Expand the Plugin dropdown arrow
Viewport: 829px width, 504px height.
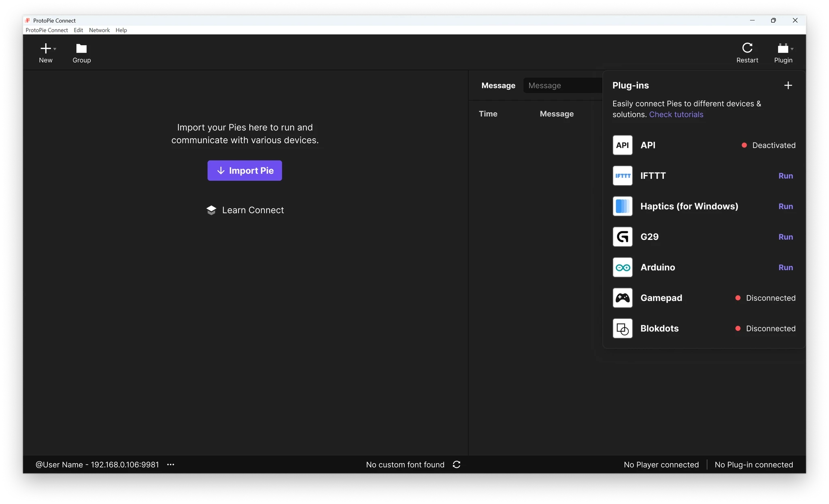pyautogui.click(x=792, y=49)
